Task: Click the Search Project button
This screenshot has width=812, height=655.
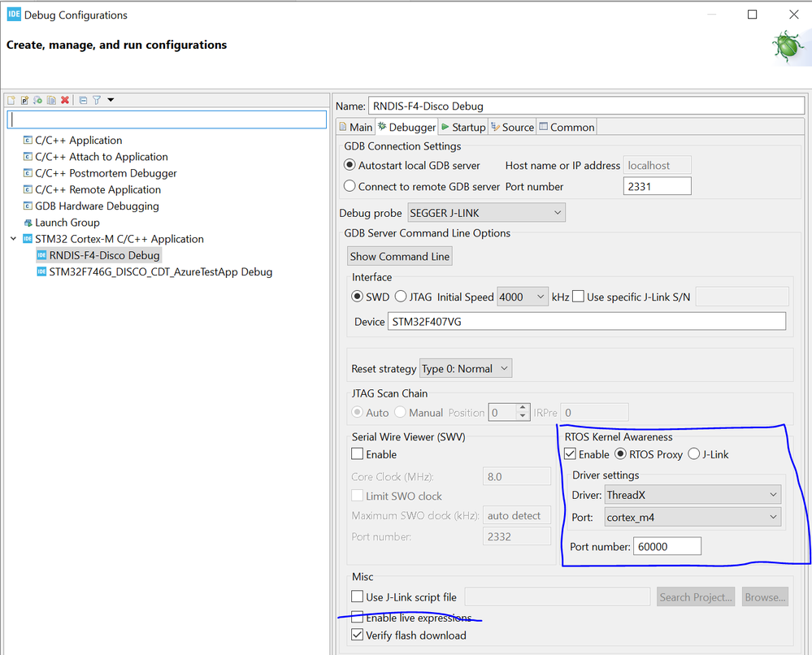Action: pos(696,597)
